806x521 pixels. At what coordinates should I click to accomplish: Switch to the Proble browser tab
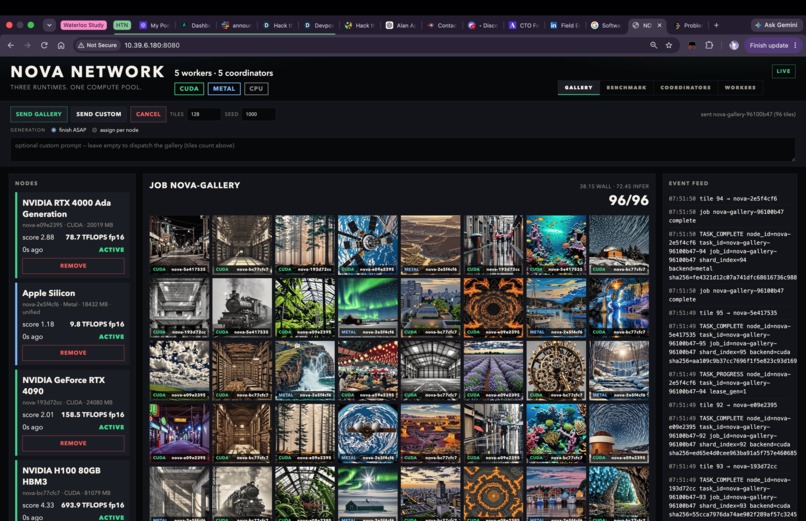(688, 25)
